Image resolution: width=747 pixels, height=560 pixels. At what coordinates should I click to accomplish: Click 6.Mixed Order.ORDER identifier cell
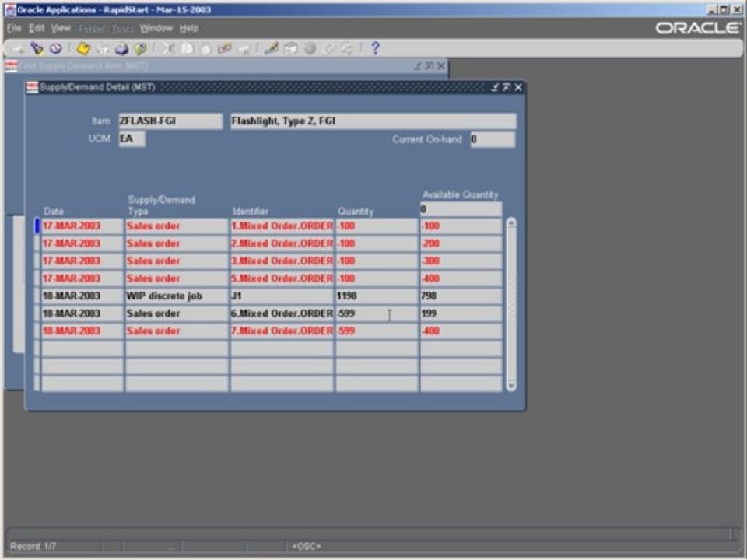282,313
